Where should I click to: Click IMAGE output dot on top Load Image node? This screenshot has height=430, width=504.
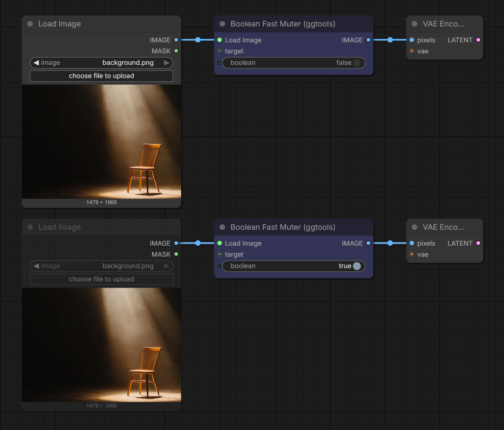pyautogui.click(x=176, y=40)
